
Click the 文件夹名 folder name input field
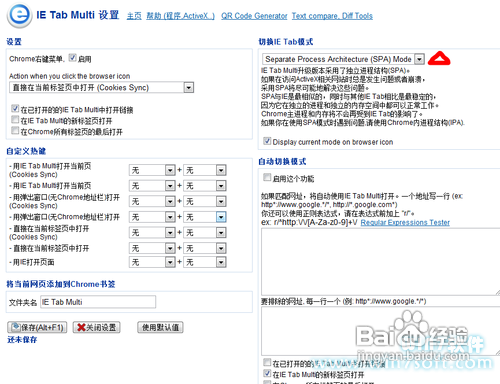point(98,302)
